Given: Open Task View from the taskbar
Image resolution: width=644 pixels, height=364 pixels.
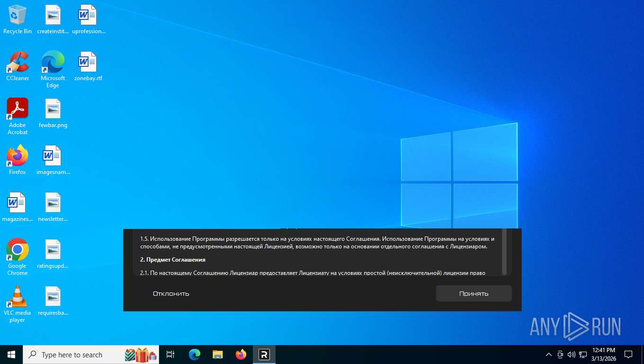Looking at the screenshot, I should pos(170,355).
